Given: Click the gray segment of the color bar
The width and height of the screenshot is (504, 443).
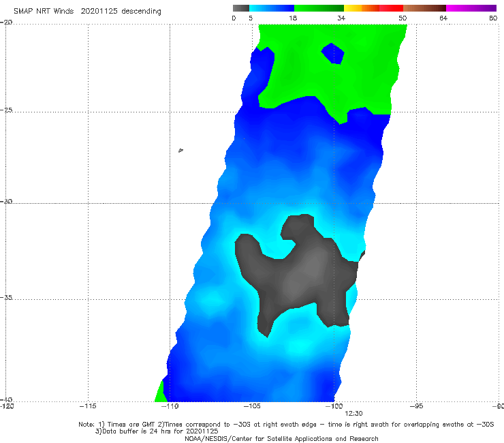Looking at the screenshot, I should [x=241, y=8].
